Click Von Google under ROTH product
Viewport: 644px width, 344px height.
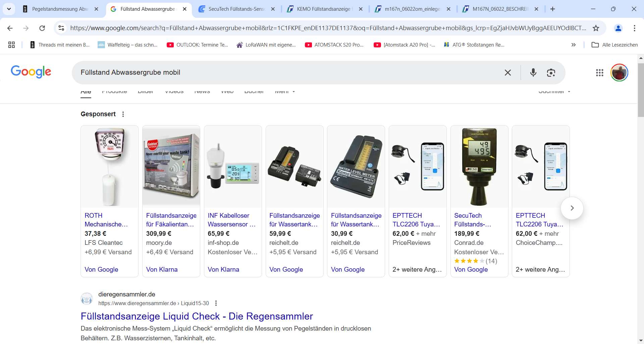101,269
